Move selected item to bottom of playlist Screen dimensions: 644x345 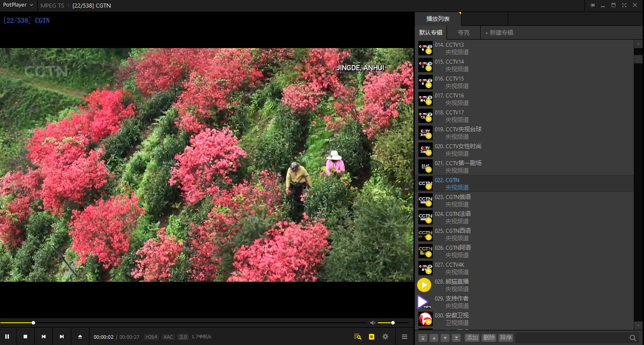tap(456, 338)
